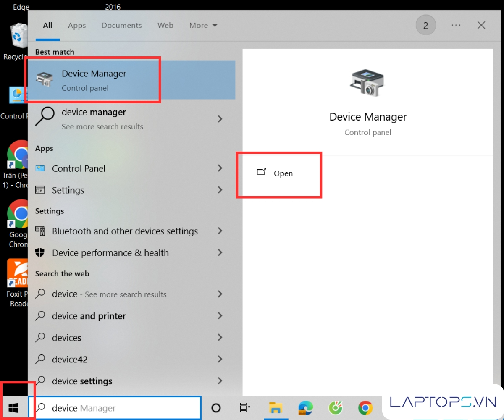The width and height of the screenshot is (504, 420).
Task: Open the Coc Coc browser taskbar icon
Action: pyautogui.click(x=335, y=408)
